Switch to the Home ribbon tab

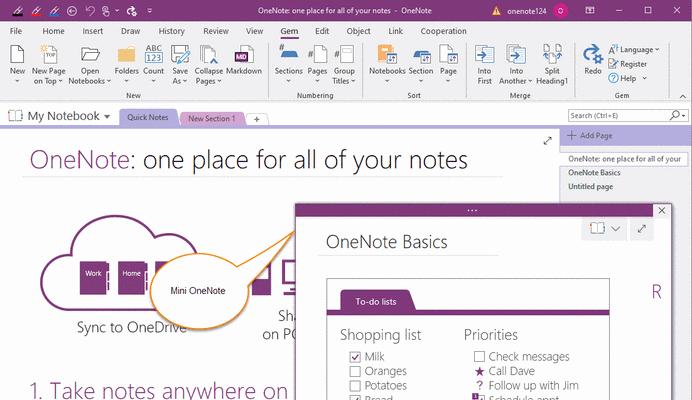coord(53,31)
